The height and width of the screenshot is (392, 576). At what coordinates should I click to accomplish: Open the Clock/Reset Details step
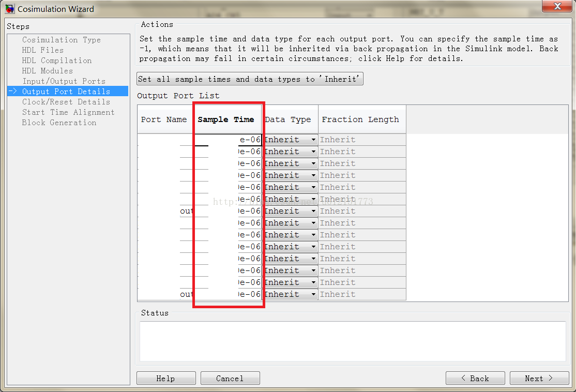[66, 102]
